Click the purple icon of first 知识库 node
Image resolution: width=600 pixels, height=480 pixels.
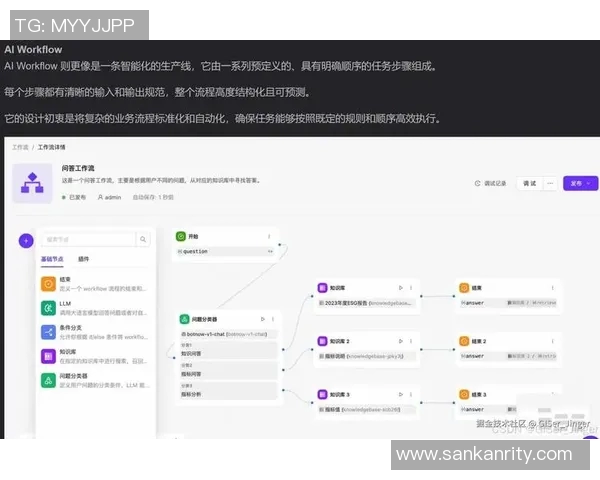coord(323,287)
